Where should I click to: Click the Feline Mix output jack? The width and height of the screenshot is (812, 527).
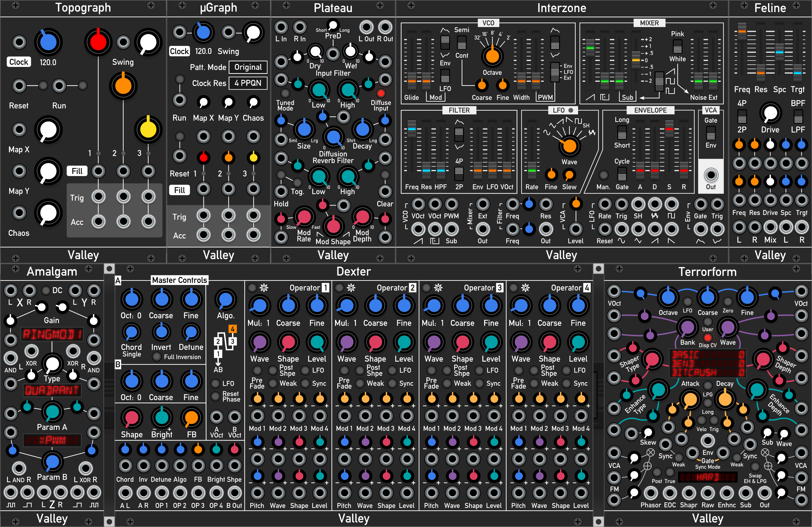(x=770, y=227)
